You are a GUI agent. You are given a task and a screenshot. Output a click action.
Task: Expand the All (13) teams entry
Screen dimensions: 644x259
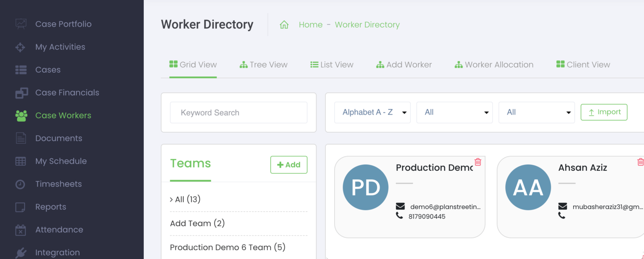[x=185, y=199]
